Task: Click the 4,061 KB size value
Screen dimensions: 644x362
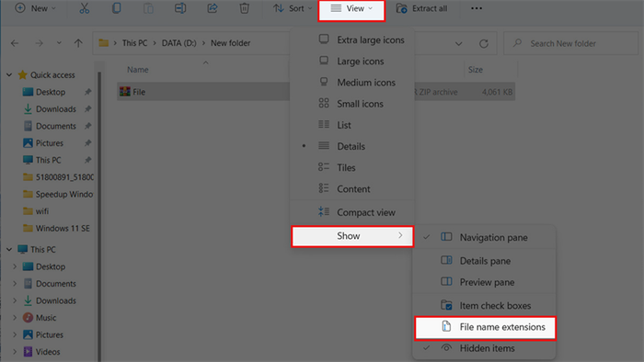Action: click(x=497, y=92)
